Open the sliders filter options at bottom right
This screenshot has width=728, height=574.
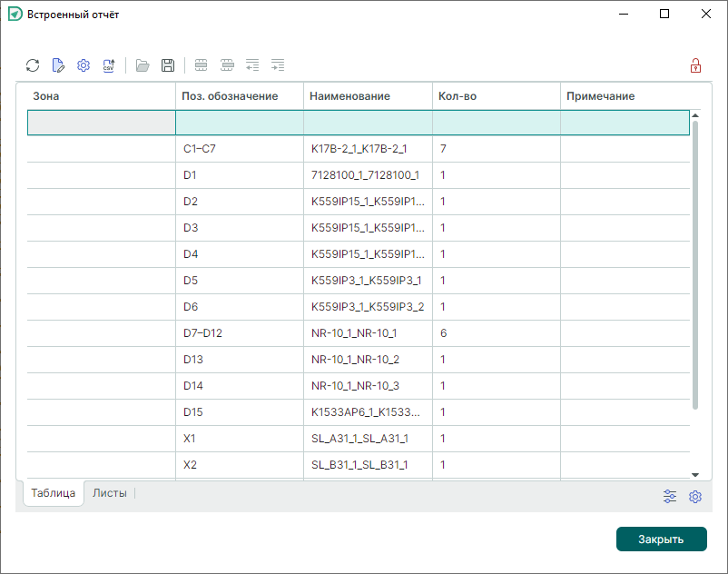(x=670, y=497)
